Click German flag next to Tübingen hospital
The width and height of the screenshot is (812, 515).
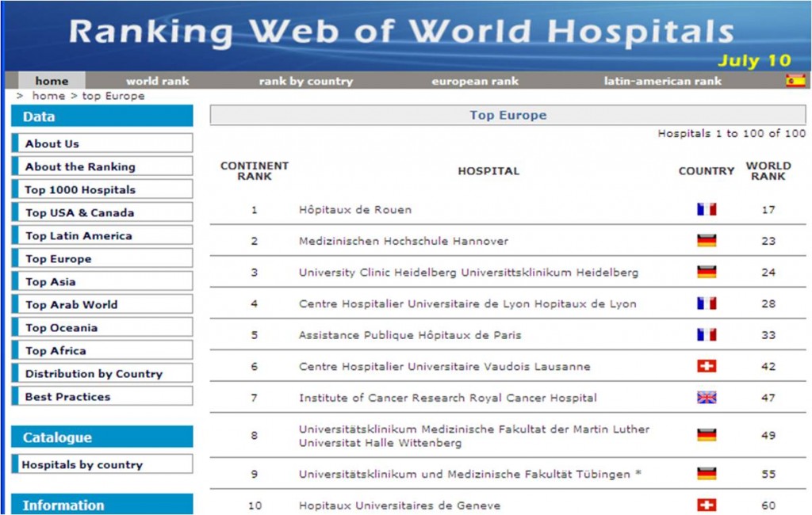tap(706, 474)
